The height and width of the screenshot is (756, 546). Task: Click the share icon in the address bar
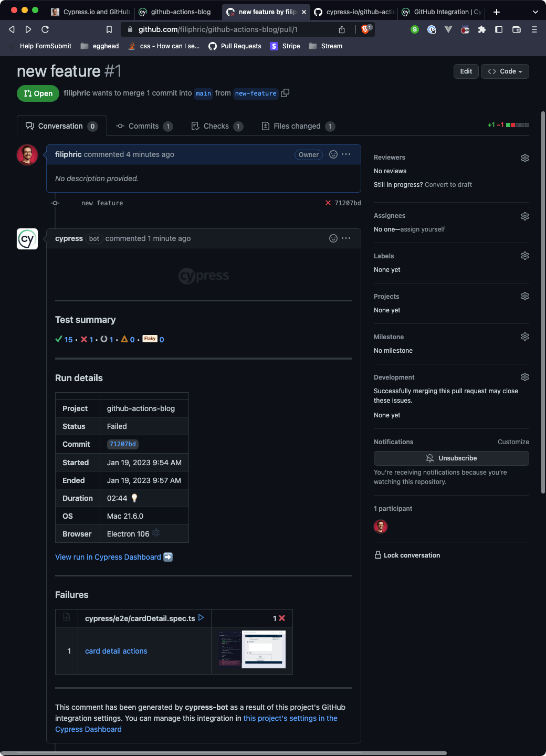[342, 29]
